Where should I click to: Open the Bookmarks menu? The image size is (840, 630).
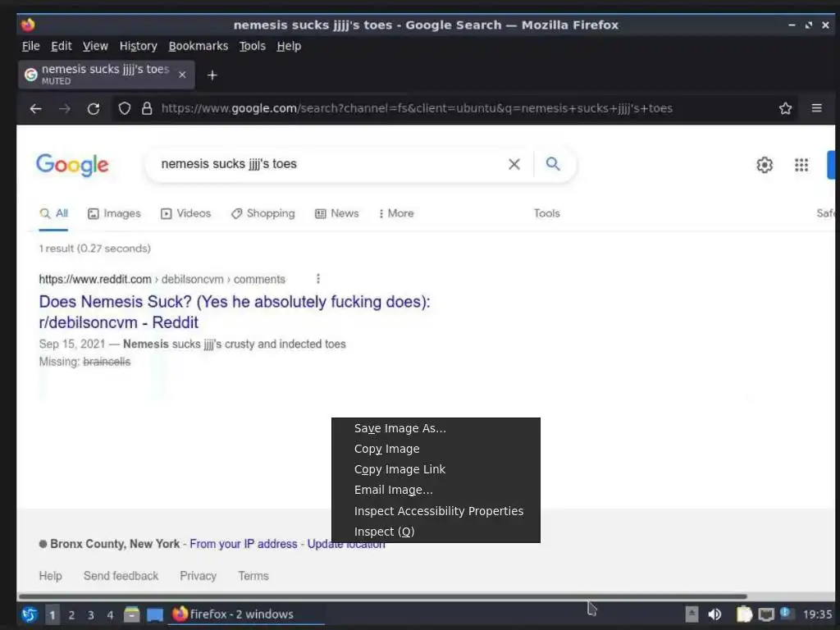(x=199, y=46)
